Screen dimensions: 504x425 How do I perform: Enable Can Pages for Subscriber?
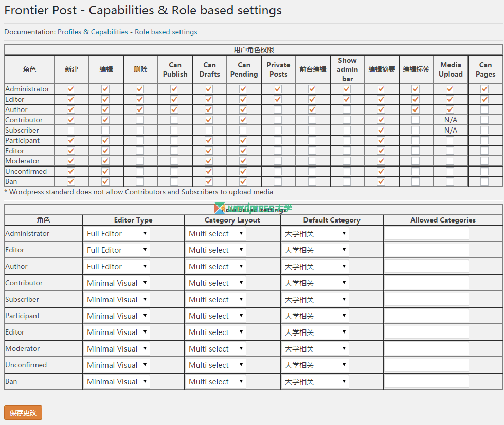pos(484,130)
